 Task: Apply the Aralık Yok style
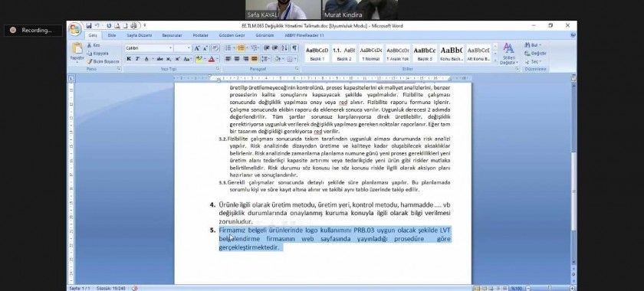398,54
